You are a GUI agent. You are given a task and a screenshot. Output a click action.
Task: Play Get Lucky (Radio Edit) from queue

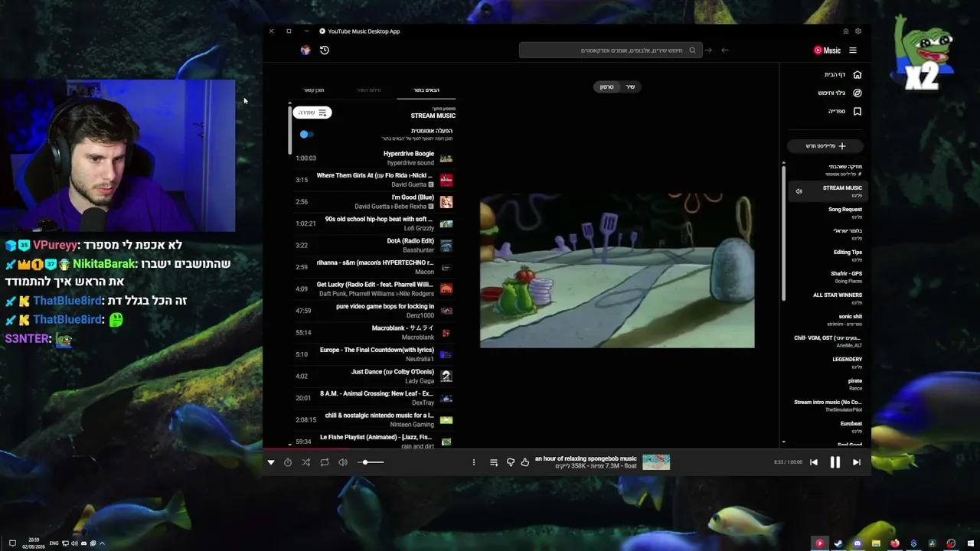click(x=374, y=289)
